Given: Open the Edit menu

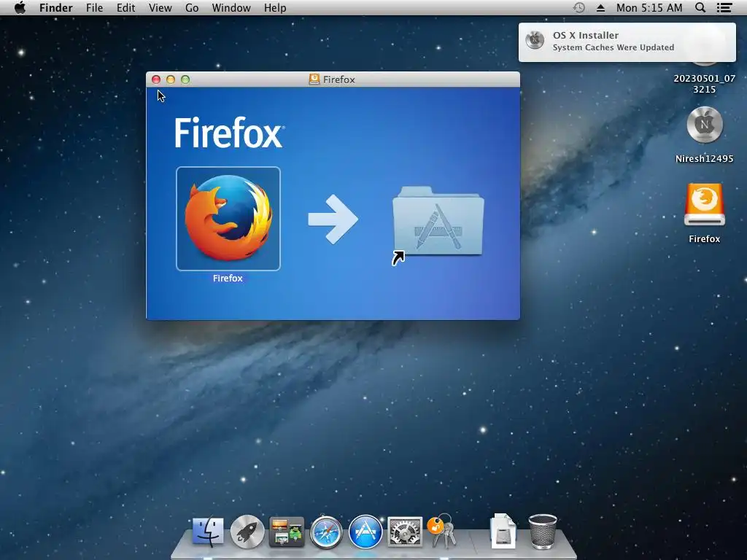Looking at the screenshot, I should pyautogui.click(x=125, y=7).
